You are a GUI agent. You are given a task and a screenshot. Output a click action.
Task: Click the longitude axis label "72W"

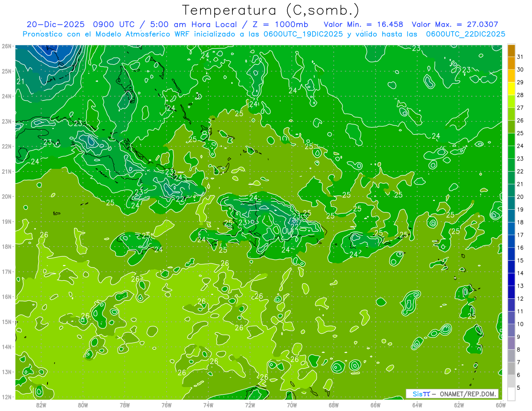(250, 405)
